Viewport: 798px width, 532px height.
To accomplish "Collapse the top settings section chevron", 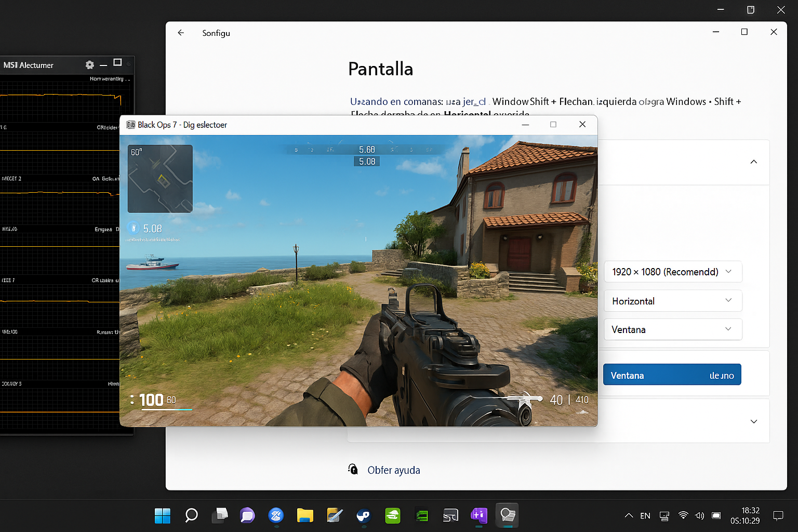I will click(753, 162).
